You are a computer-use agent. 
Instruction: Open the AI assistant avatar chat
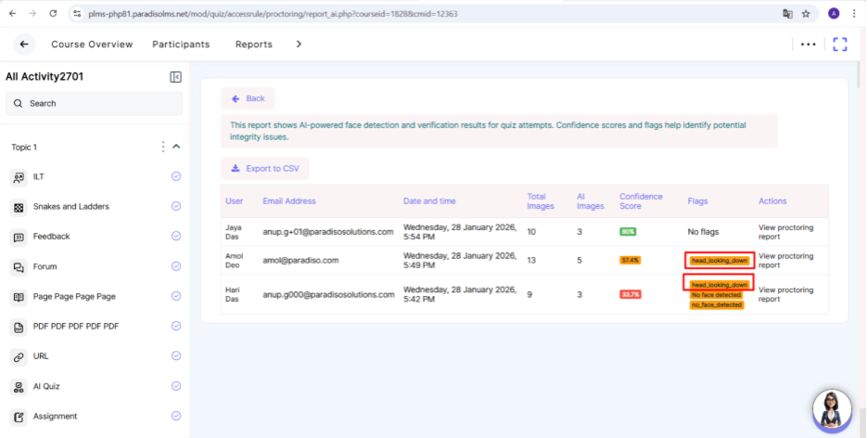(x=831, y=408)
